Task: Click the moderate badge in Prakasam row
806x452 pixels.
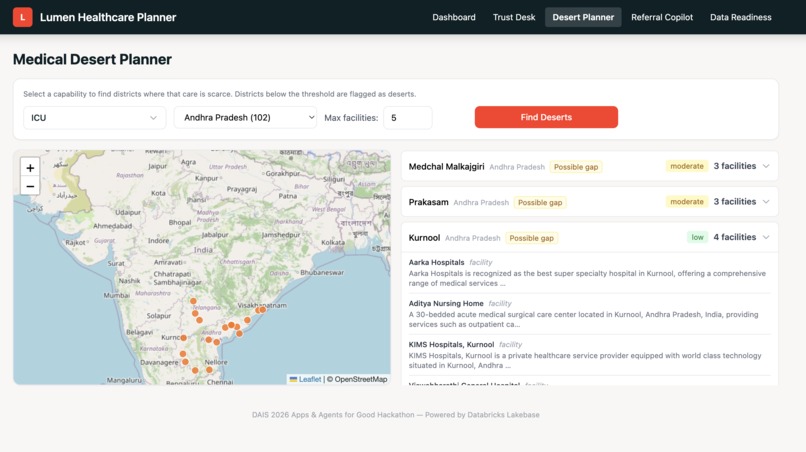Action: coord(687,202)
